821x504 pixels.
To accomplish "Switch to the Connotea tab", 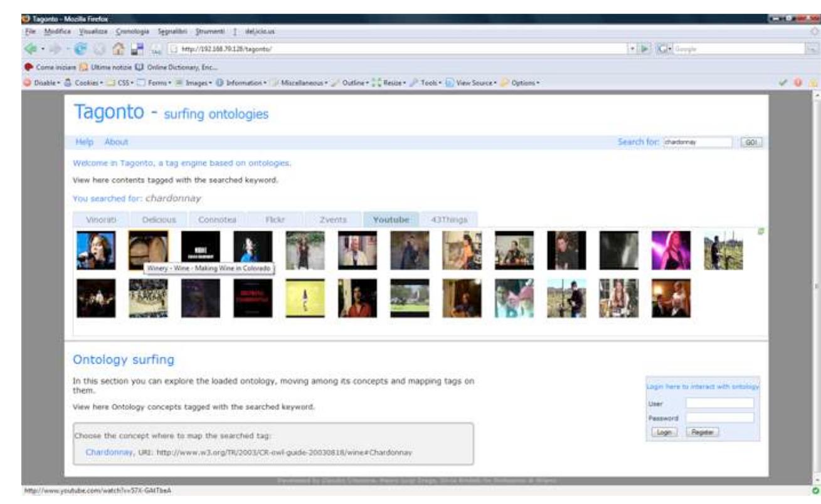I will click(x=216, y=219).
